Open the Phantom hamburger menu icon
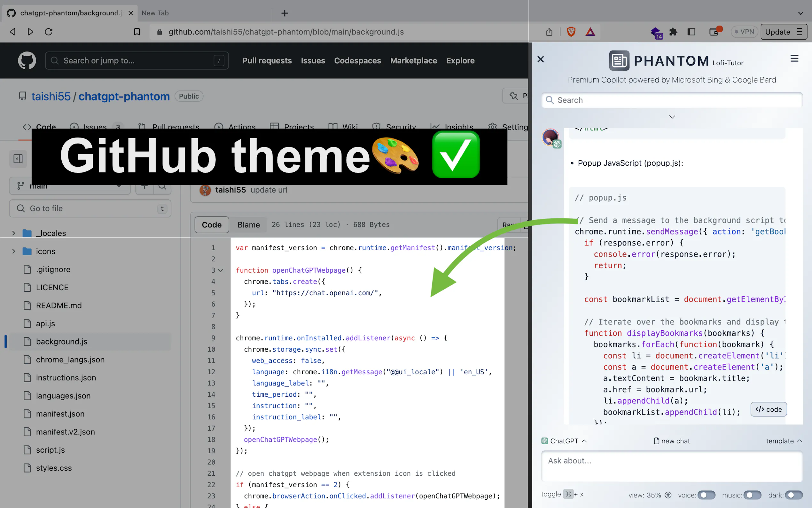 (x=794, y=59)
